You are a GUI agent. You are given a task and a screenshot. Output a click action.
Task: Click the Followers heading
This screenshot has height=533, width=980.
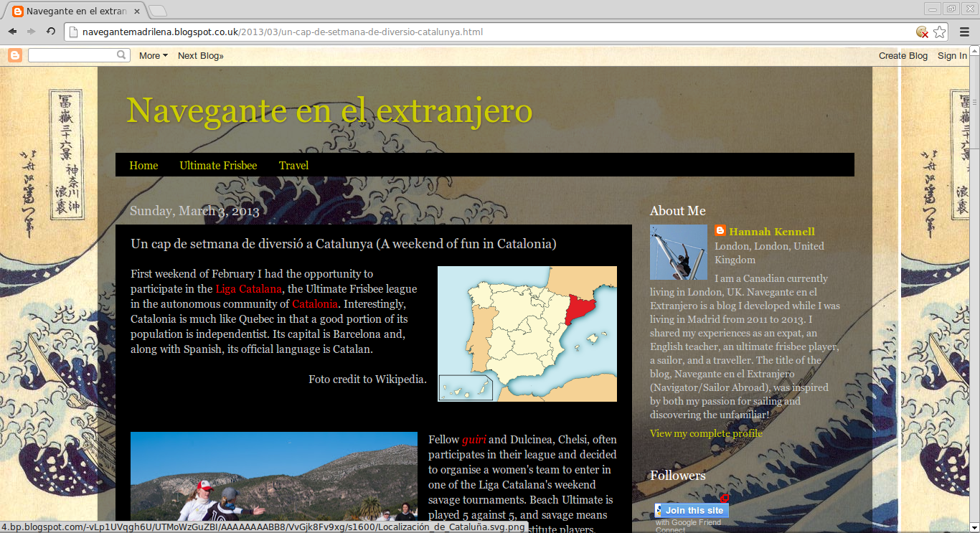678,475
